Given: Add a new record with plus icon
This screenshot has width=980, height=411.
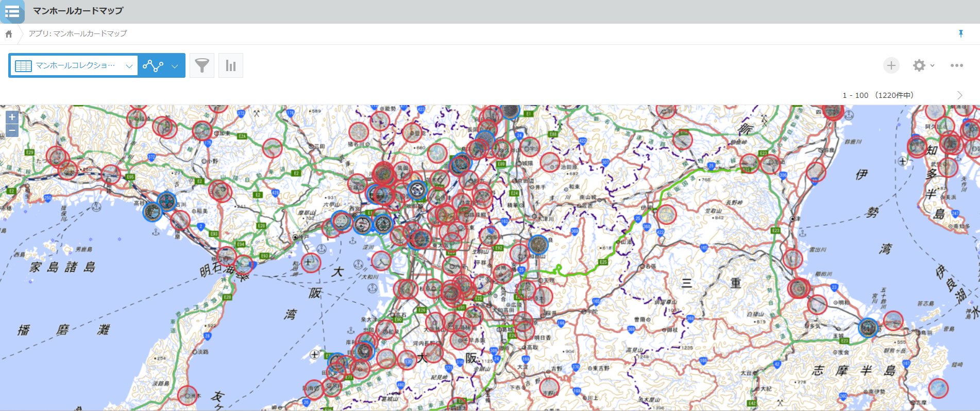Looking at the screenshot, I should coord(891,65).
